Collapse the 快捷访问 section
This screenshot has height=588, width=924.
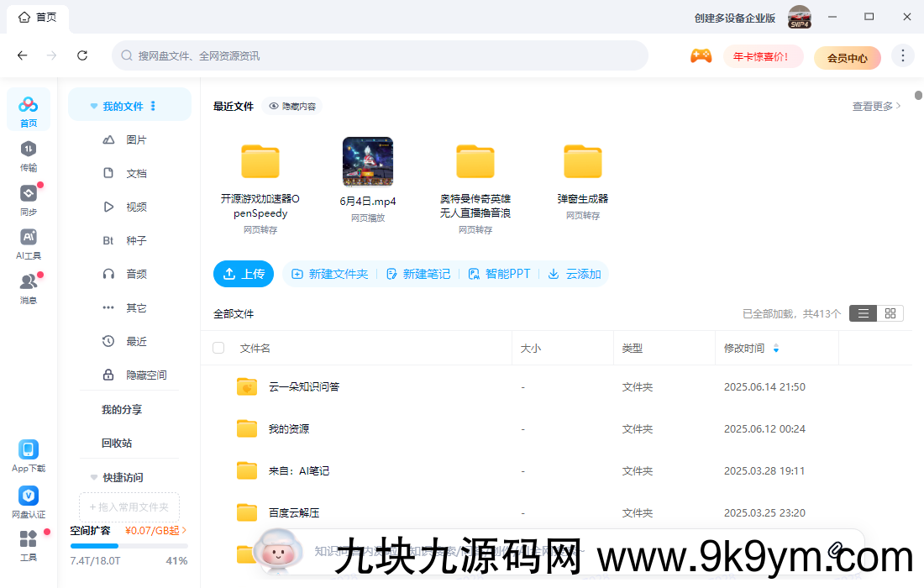94,477
